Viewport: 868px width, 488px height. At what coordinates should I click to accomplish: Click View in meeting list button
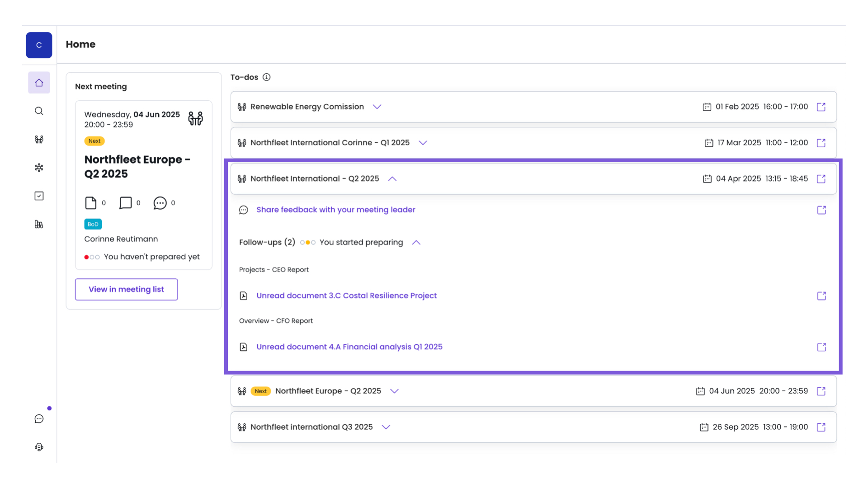[x=126, y=289]
